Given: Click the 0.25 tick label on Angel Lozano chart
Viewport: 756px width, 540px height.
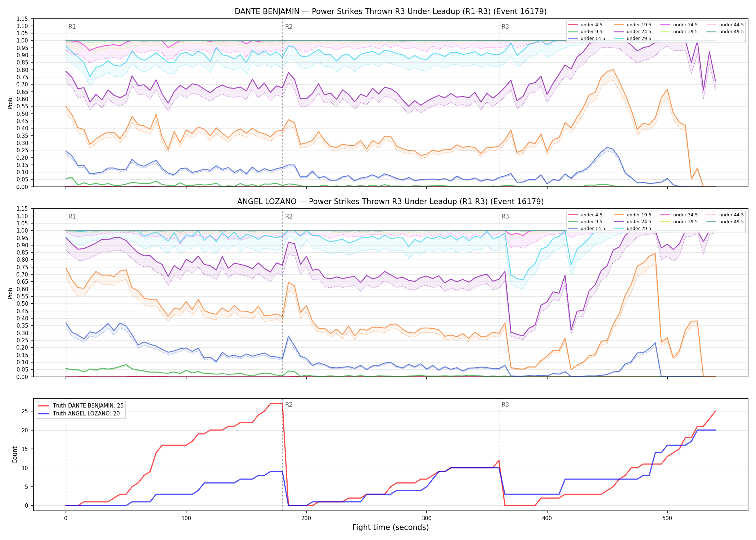Looking at the screenshot, I should 22,340.
